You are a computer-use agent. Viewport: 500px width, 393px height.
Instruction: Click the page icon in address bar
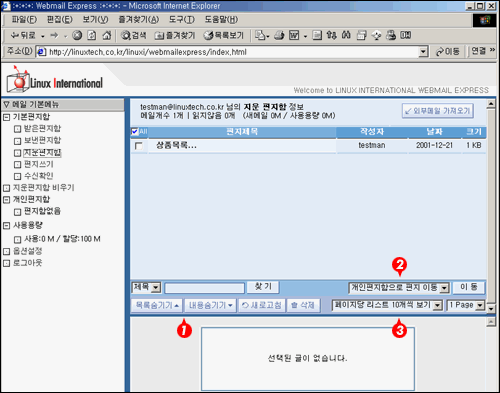41,52
